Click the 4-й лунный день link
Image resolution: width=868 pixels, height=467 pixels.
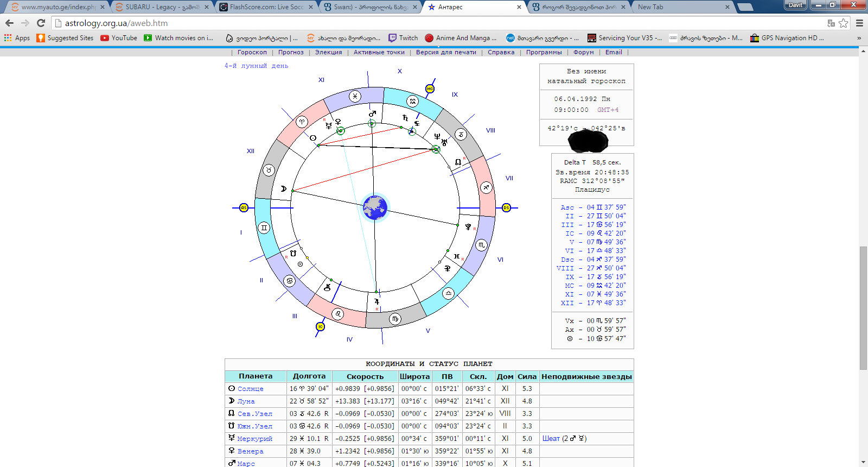point(257,66)
